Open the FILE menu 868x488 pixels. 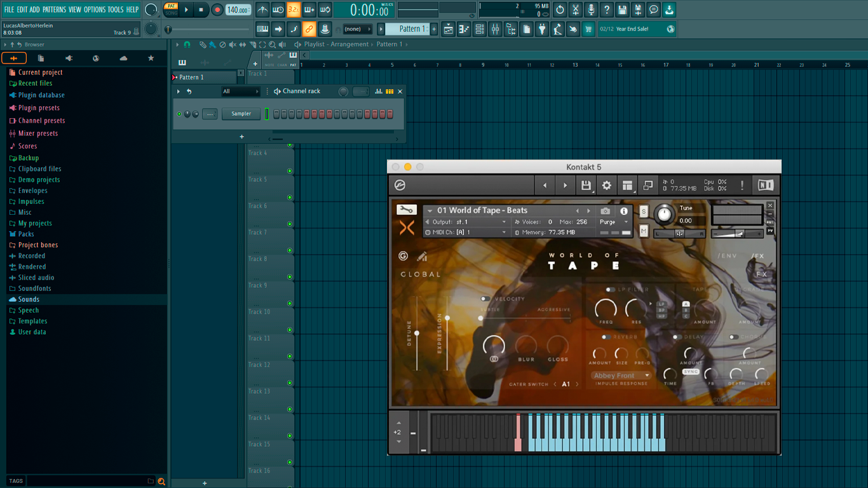pyautogui.click(x=9, y=10)
